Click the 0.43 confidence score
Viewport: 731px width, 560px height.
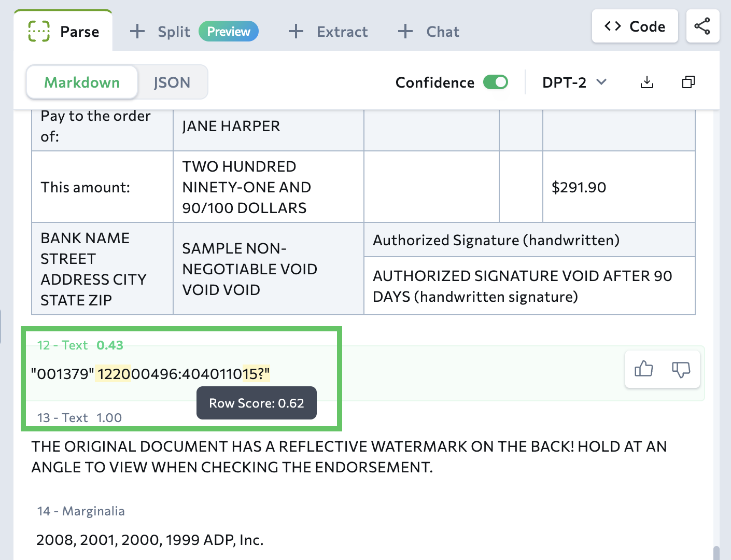tap(110, 345)
